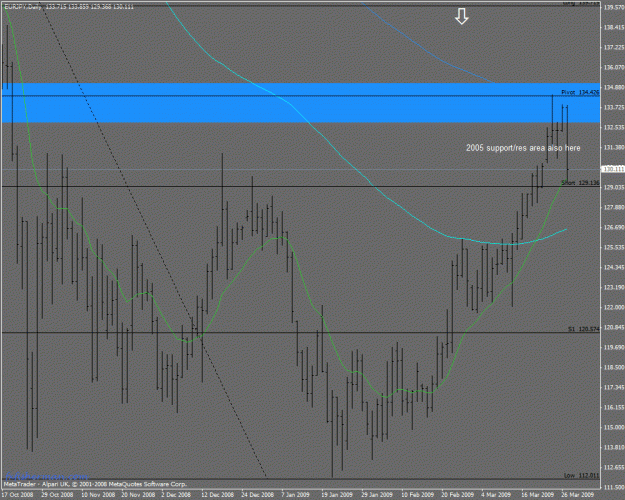Click the 137.225 price scale label
This screenshot has width=625, height=500.
pyautogui.click(x=614, y=47)
